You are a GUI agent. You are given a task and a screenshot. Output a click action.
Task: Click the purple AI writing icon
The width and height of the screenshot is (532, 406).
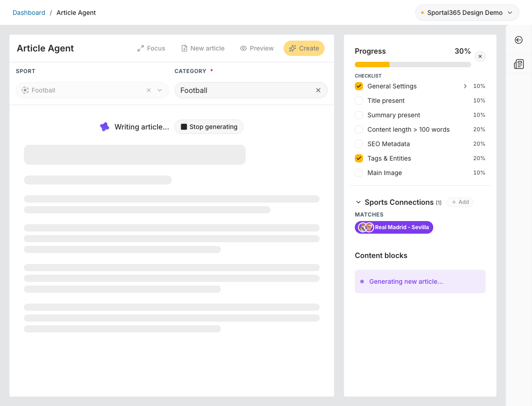point(105,127)
